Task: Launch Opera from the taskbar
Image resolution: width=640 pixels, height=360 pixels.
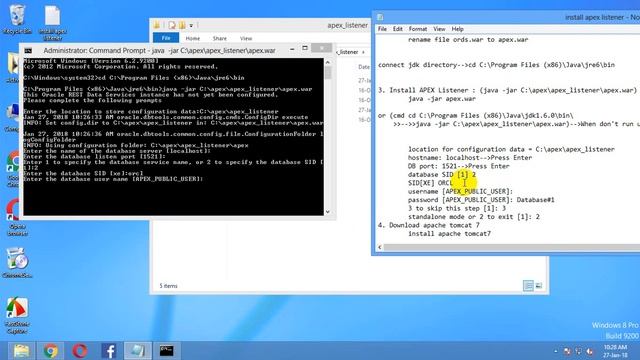Action: pyautogui.click(x=80, y=351)
